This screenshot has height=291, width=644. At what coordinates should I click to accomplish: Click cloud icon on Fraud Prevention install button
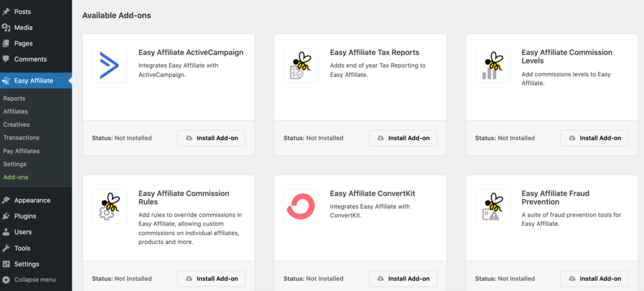[572, 278]
